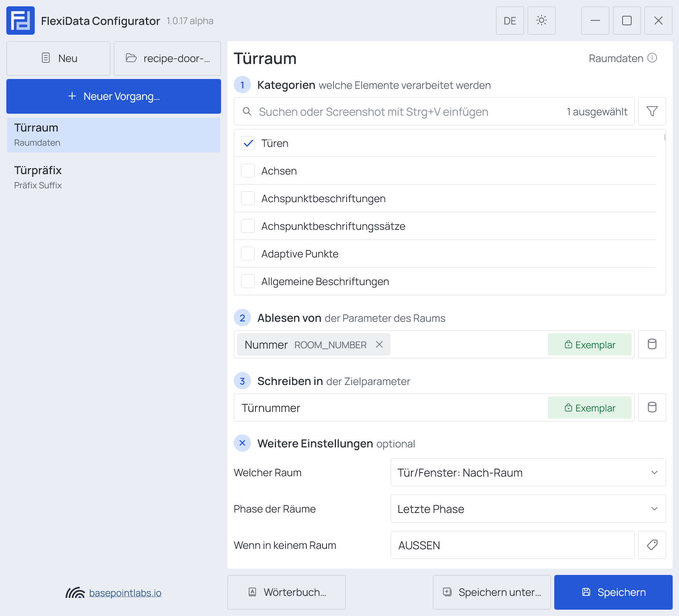
Task: Expand the Phase der Räume dropdown
Action: (x=528, y=509)
